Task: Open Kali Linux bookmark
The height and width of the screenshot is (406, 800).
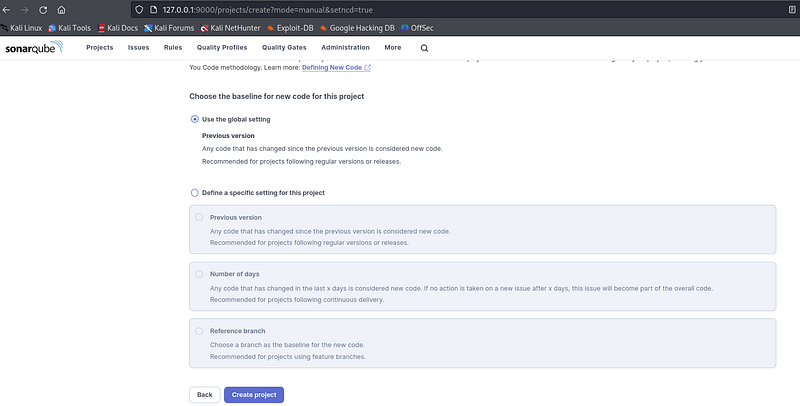Action: [x=21, y=28]
